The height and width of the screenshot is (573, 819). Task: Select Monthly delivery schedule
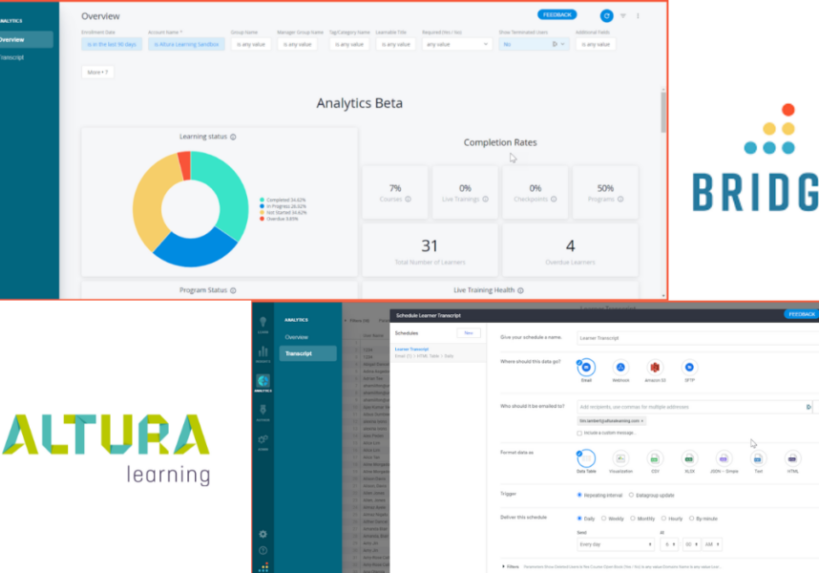click(x=633, y=518)
